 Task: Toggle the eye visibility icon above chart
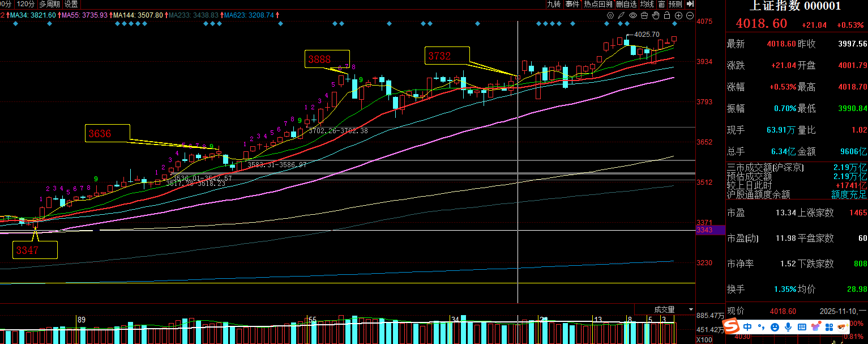[633, 15]
